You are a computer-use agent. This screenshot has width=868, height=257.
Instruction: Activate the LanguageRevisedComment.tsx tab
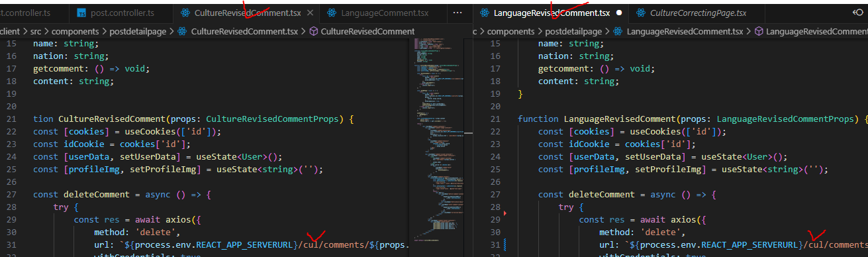click(551, 13)
